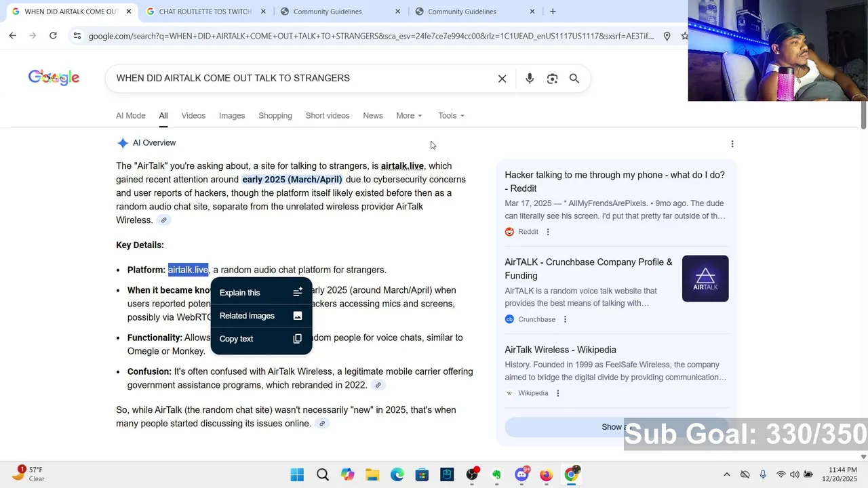Open Copilot from the taskbar
868x488 pixels.
click(x=347, y=474)
